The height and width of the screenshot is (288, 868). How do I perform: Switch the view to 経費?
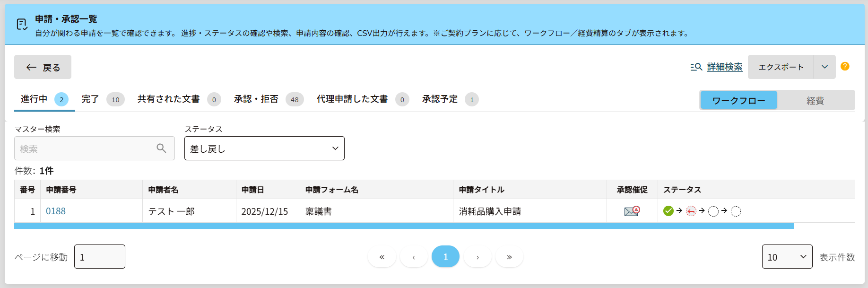tap(815, 100)
